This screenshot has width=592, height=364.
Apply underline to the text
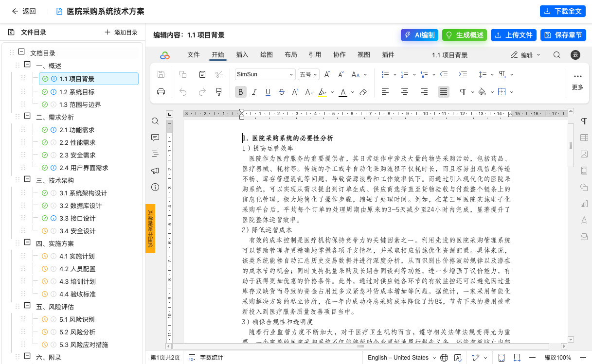pyautogui.click(x=268, y=91)
